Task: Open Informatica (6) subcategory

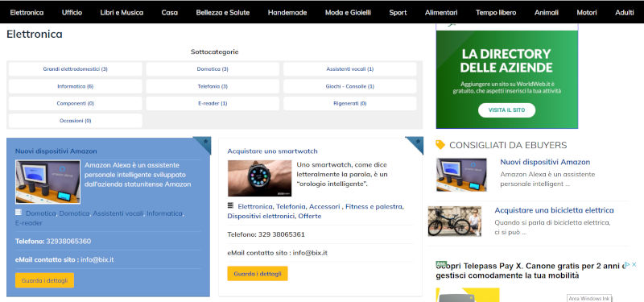Action: (75, 86)
